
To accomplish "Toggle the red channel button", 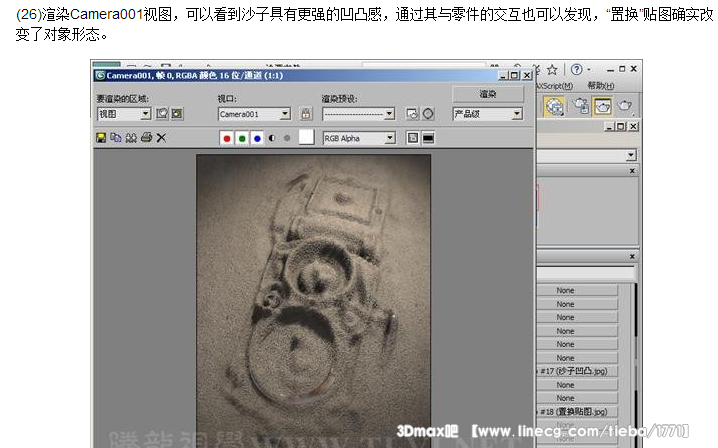I will pos(227,138).
